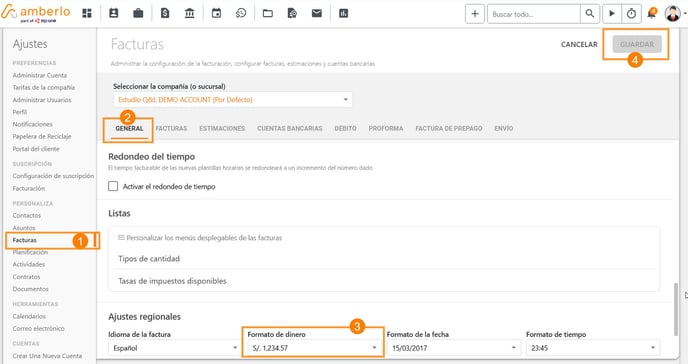Open Correo electrónico in sidebar
Viewport: 688px width, 364px height.
[38, 328]
